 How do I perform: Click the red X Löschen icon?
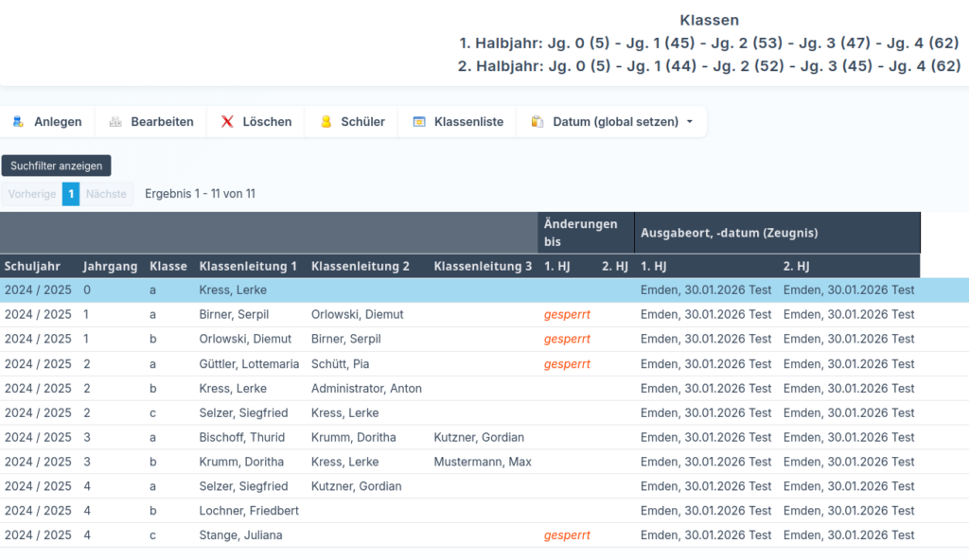coord(227,122)
